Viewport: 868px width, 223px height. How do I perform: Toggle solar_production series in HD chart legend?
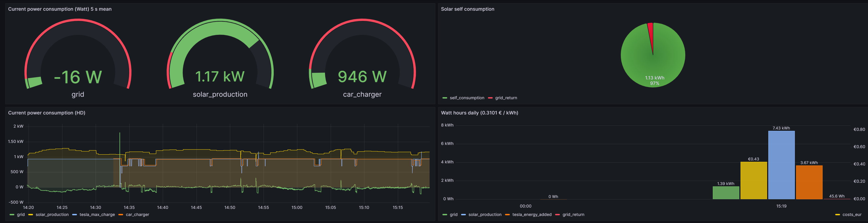[x=52, y=215]
